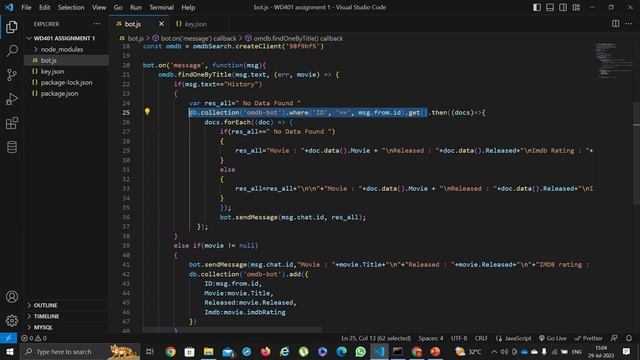Open the Accounts menu icon
The image size is (640, 360).
[12, 297]
